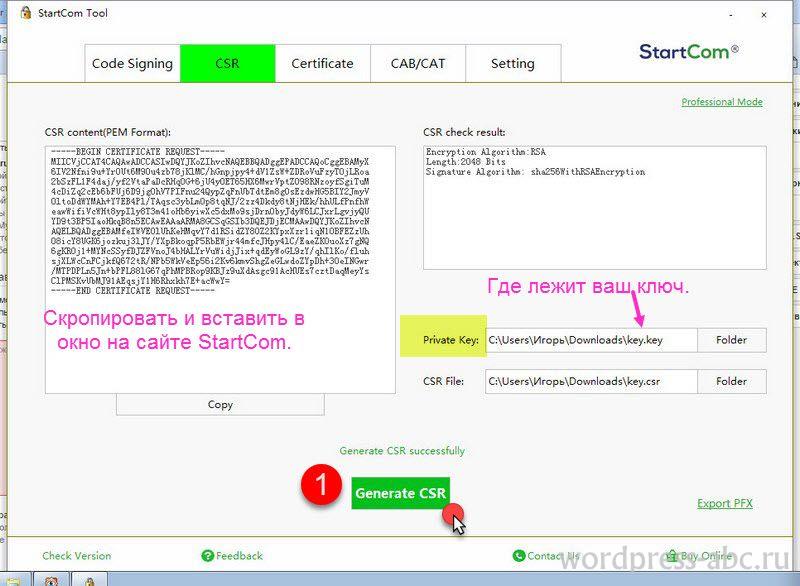Click the "-----END CERTIFICATE REQUEST-----" line
The image size is (800, 586).
(133, 291)
